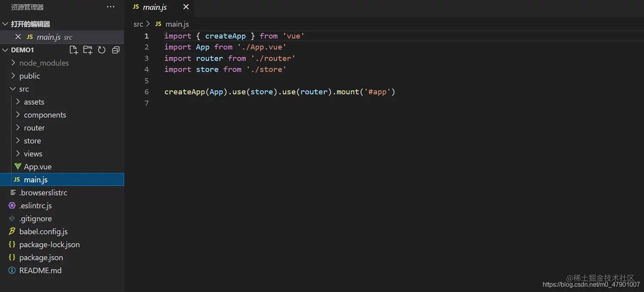Expand the public folder
This screenshot has height=292, width=644.
(x=13, y=76)
